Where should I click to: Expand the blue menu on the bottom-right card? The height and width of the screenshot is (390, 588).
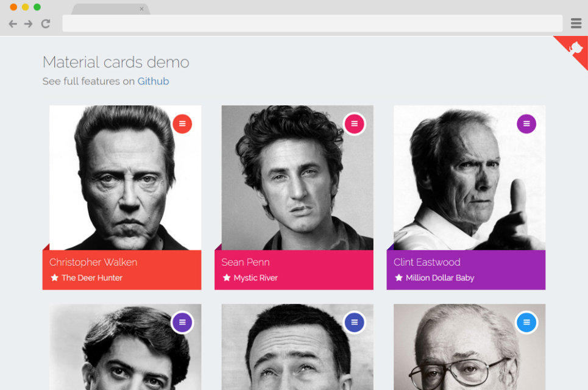(526, 322)
